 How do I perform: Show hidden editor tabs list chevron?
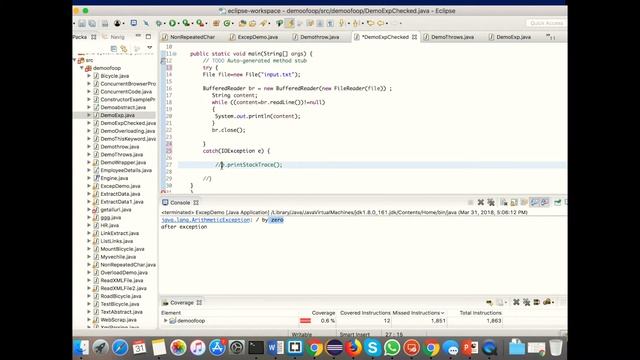click(550, 37)
